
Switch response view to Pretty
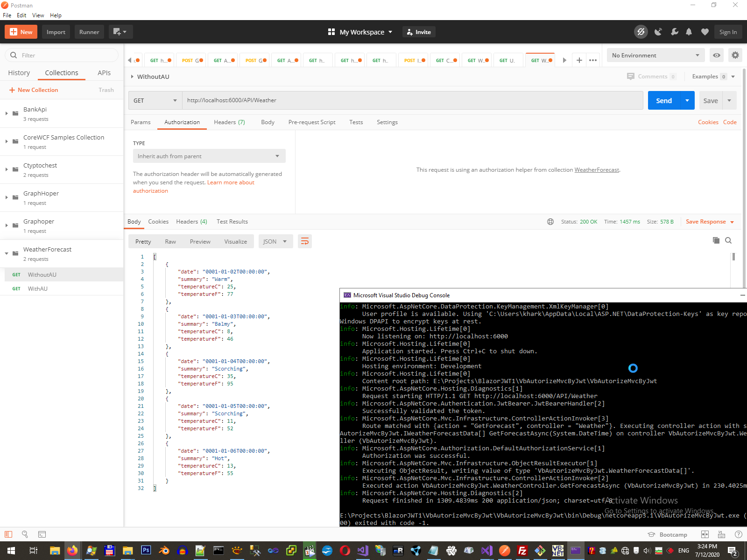coord(143,241)
